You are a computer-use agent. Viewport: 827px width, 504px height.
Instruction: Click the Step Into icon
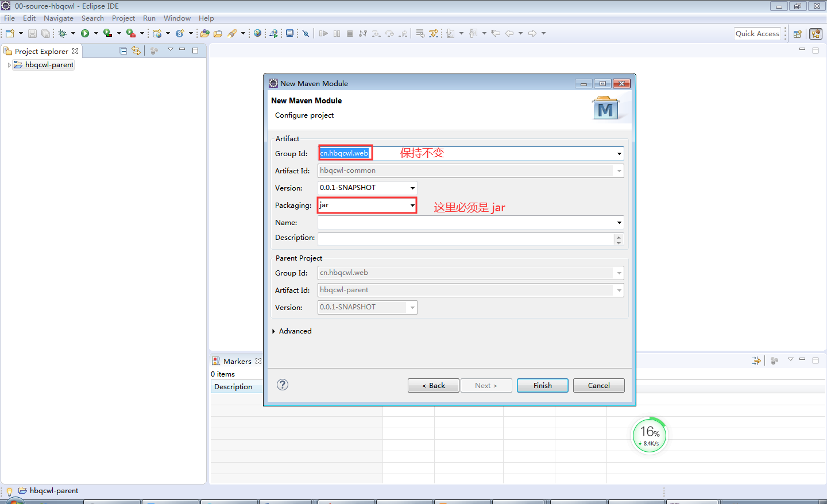(x=376, y=33)
